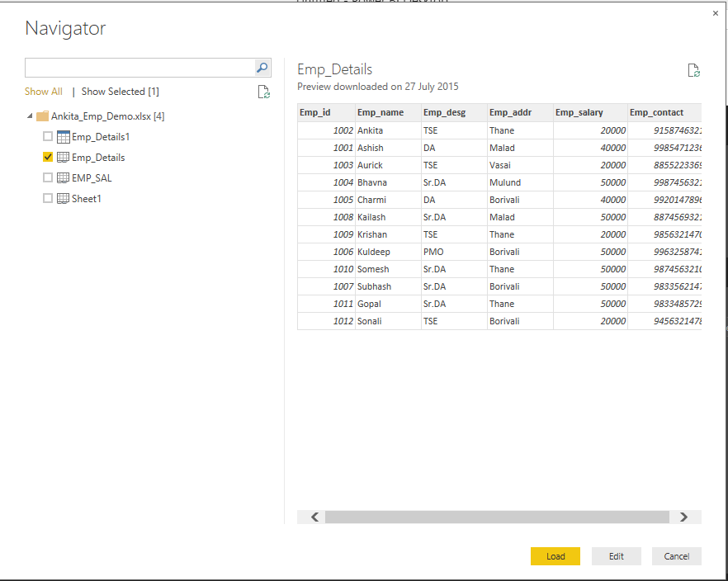Click the Edit button
Viewport: 728px width, 581px height.
pyautogui.click(x=616, y=556)
